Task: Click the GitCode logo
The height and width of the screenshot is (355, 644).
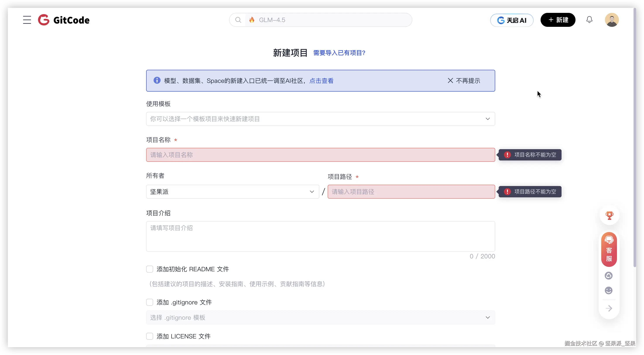Action: click(64, 20)
